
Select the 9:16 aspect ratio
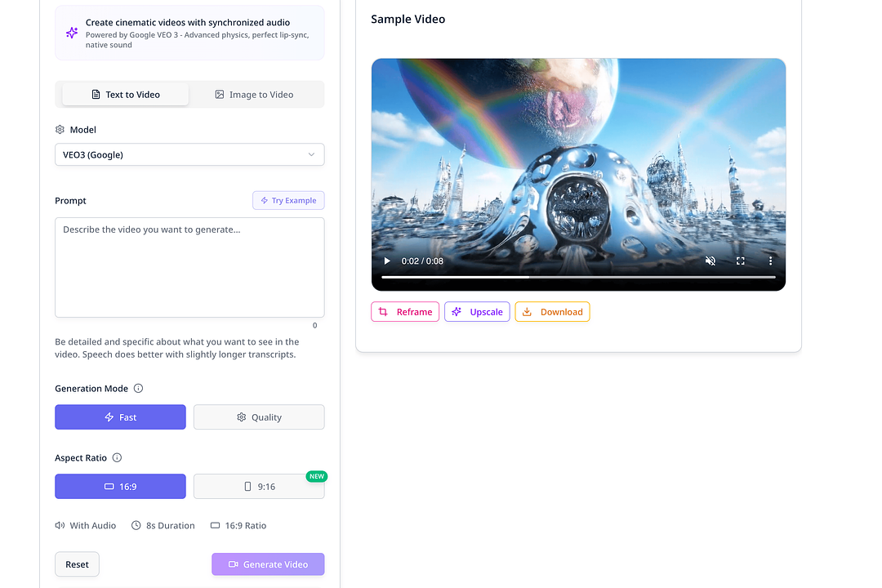point(259,486)
